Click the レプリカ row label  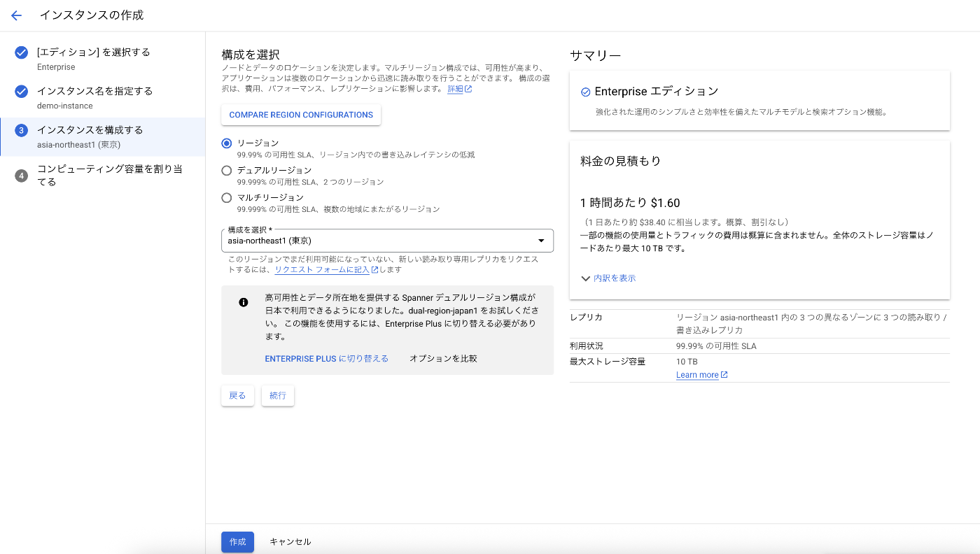pyautogui.click(x=587, y=318)
